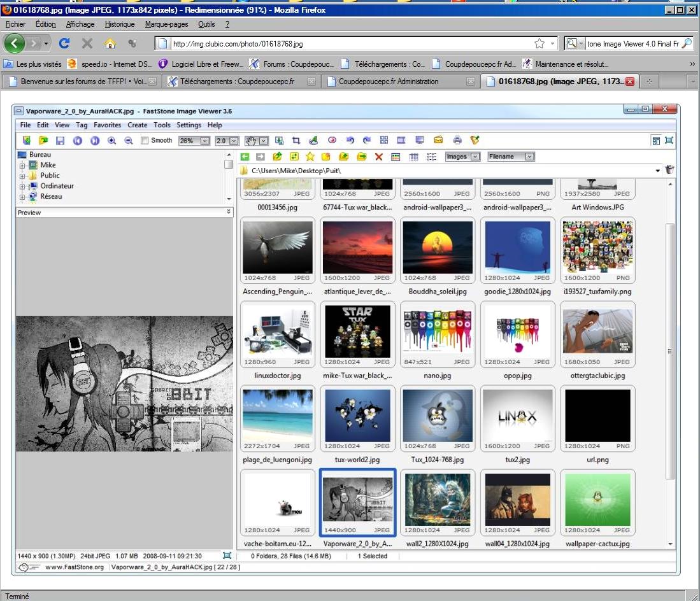Open the 'Logiciel Libre et Freew' bookmark
The height and width of the screenshot is (601, 700).
pyautogui.click(x=201, y=64)
